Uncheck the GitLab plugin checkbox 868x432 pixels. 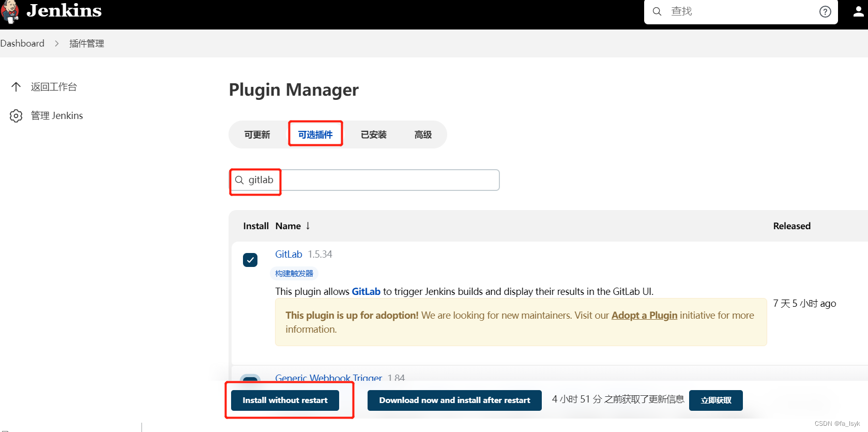coord(250,260)
